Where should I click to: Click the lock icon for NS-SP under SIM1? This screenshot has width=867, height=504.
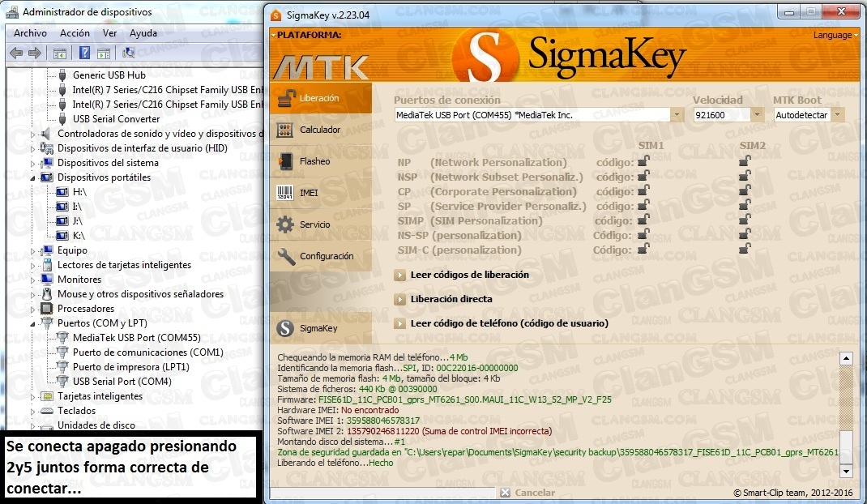point(643,234)
